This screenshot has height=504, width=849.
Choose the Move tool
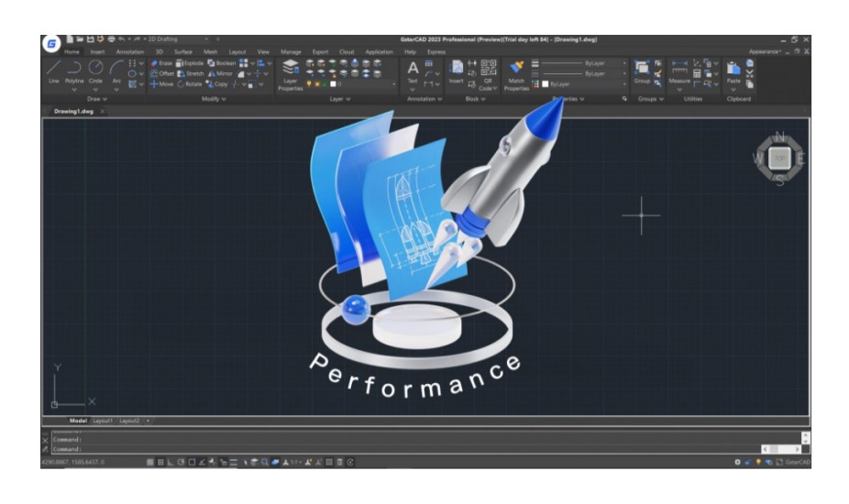(x=162, y=84)
